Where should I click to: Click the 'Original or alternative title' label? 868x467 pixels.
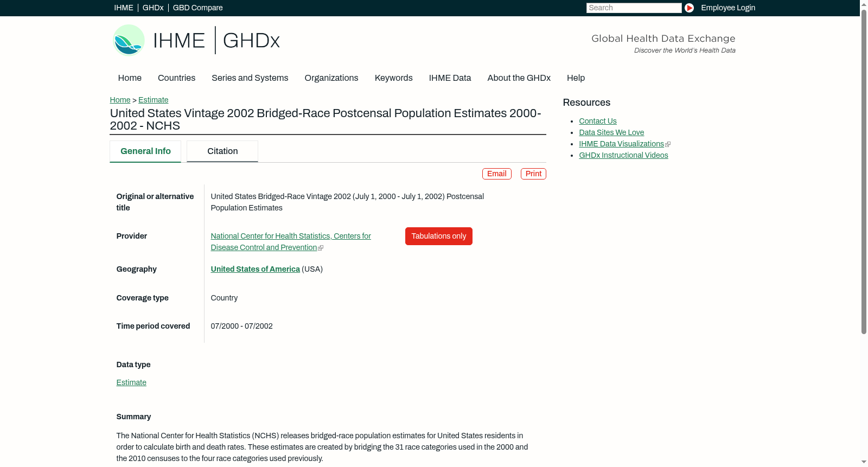coord(155,202)
